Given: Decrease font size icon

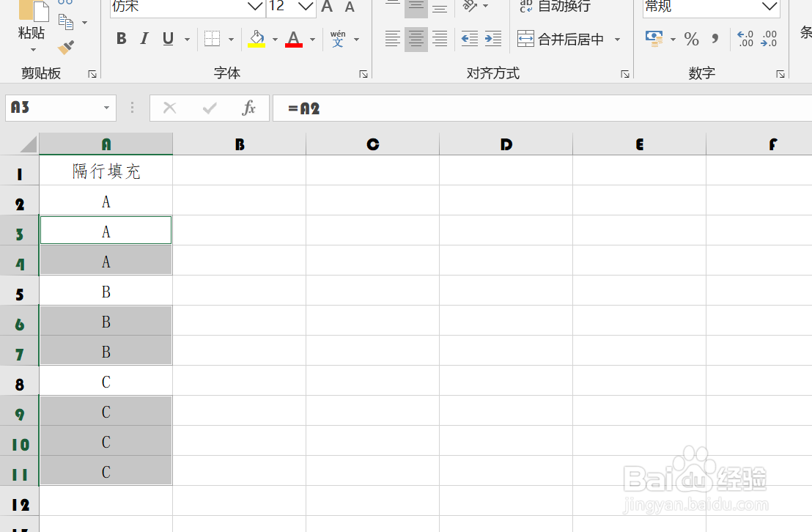Looking at the screenshot, I should [x=350, y=7].
